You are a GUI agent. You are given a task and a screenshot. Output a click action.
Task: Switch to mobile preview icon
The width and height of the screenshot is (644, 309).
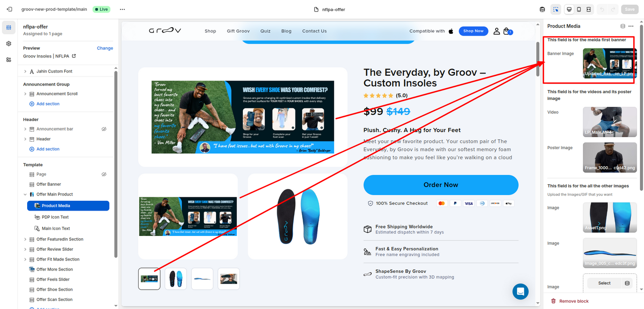(x=579, y=9)
